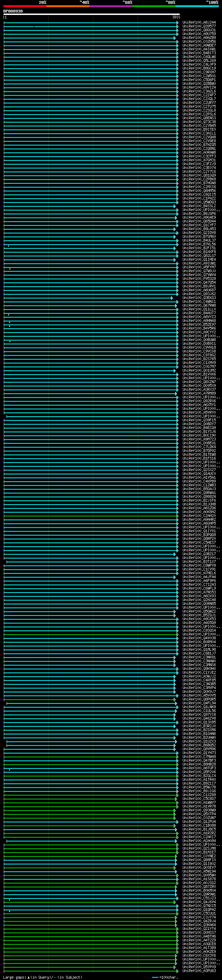This screenshot has height=980, width=222.
Task: Select the UniRef100_A9WDE7 label
Action: click(x=199, y=45)
